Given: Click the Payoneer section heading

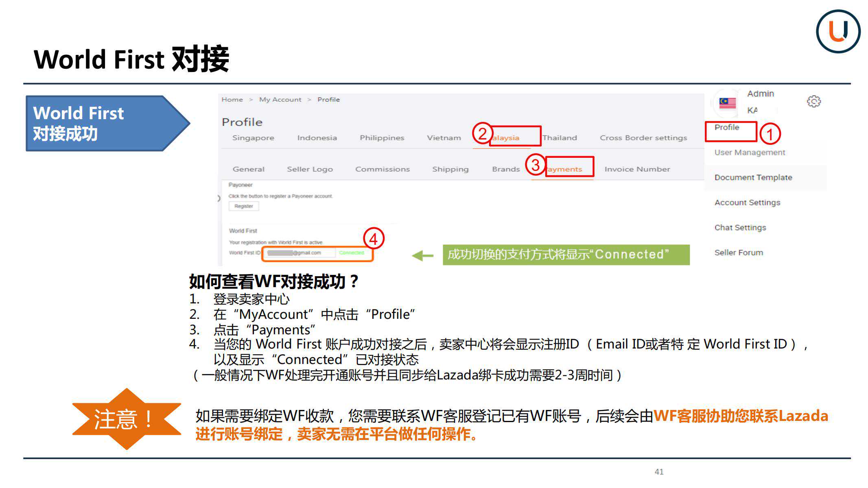Looking at the screenshot, I should (x=241, y=185).
